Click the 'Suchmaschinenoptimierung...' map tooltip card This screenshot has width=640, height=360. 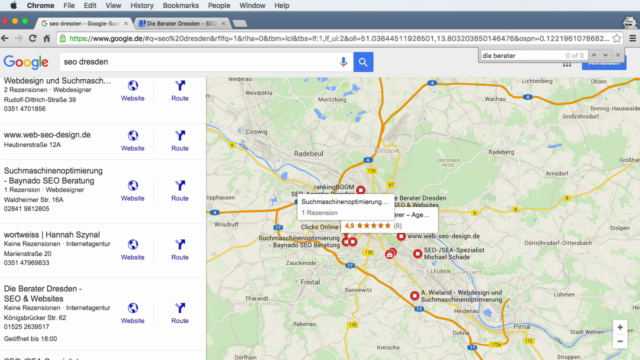(346, 207)
